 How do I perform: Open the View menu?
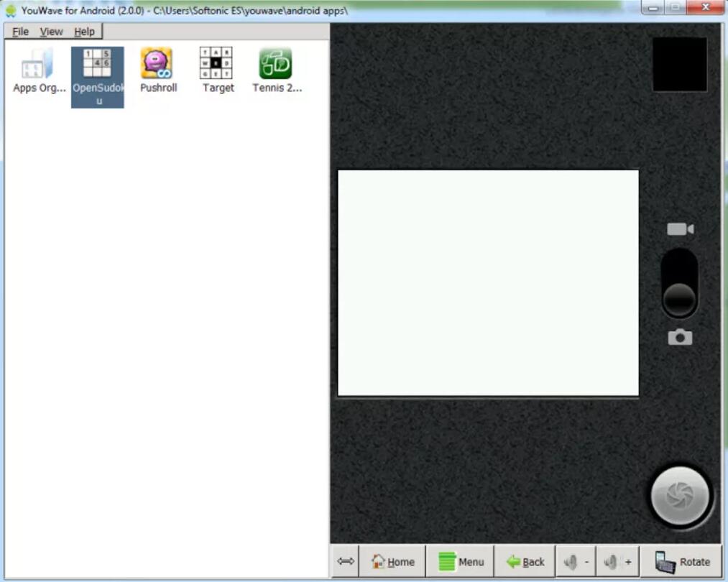(x=51, y=32)
